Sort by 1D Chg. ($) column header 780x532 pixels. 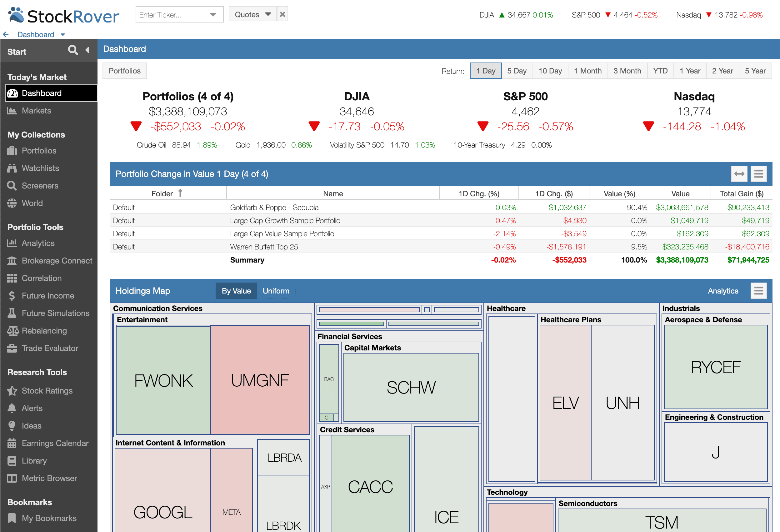pos(554,193)
